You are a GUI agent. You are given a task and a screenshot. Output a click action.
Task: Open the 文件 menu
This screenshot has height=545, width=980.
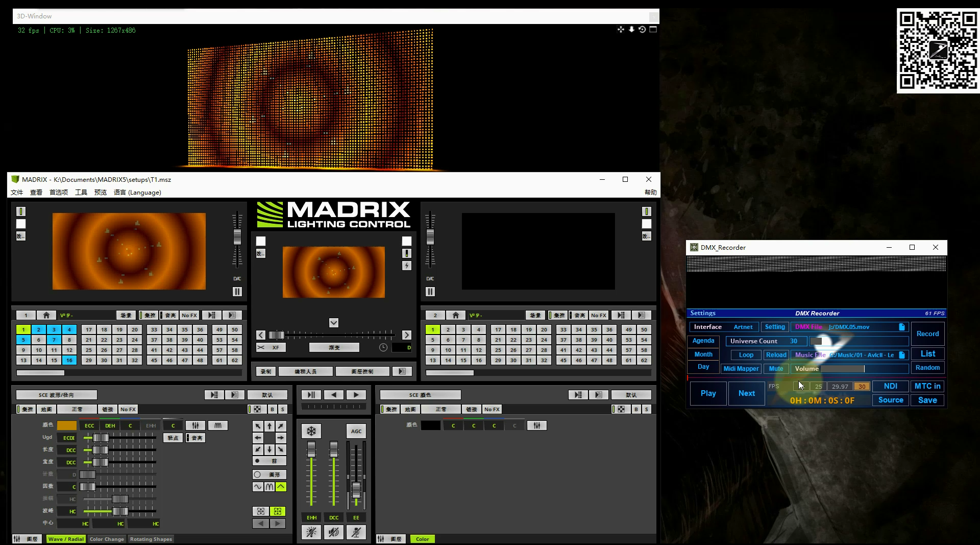(x=17, y=193)
